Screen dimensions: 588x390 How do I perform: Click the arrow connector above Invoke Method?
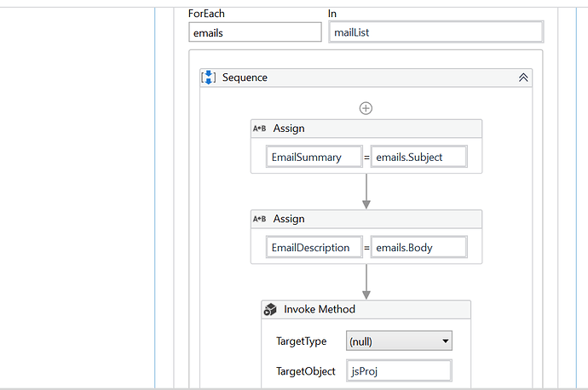[x=366, y=281]
